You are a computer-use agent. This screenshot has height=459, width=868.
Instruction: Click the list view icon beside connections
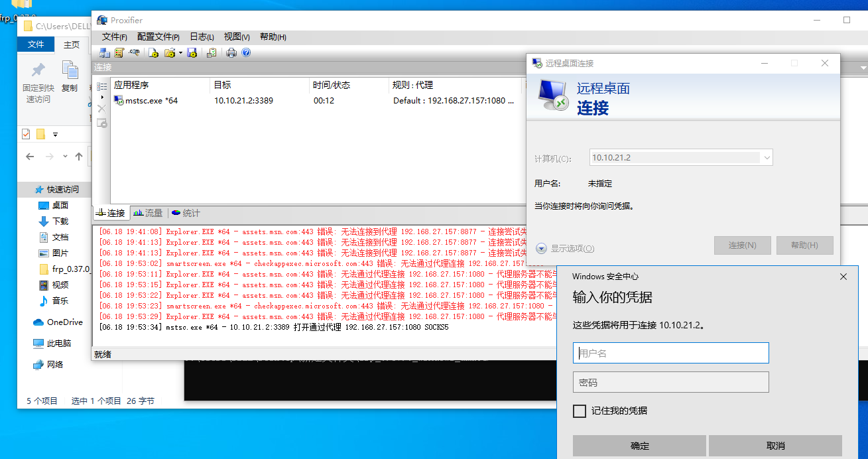tap(101, 86)
